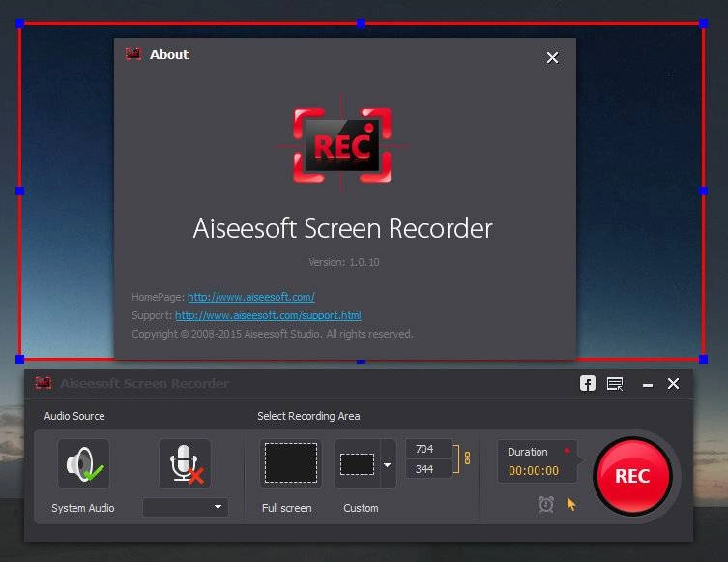Close the Aiseesoft Screen Recorder window

point(673,384)
